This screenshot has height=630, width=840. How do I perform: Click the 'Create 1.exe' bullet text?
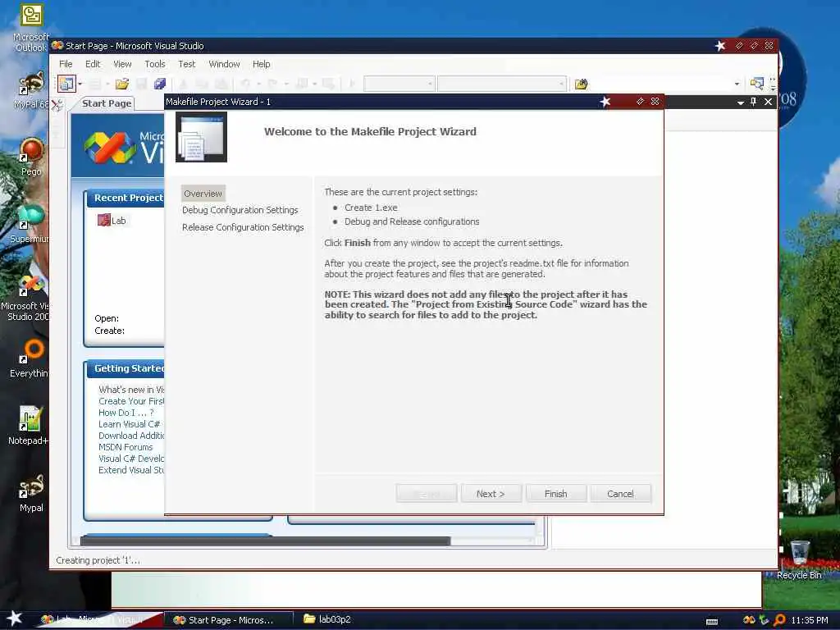point(371,208)
